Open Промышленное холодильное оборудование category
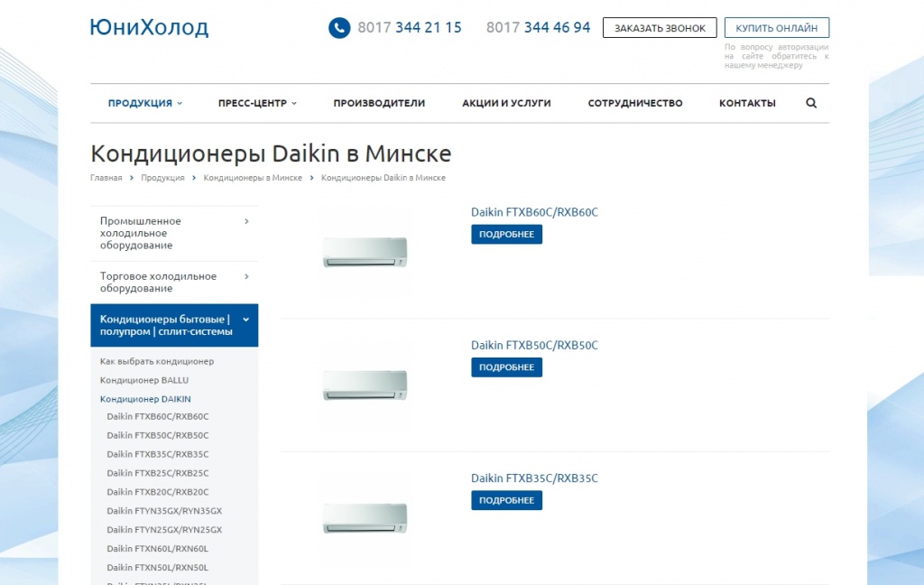Image resolution: width=924 pixels, height=585 pixels. tap(174, 234)
